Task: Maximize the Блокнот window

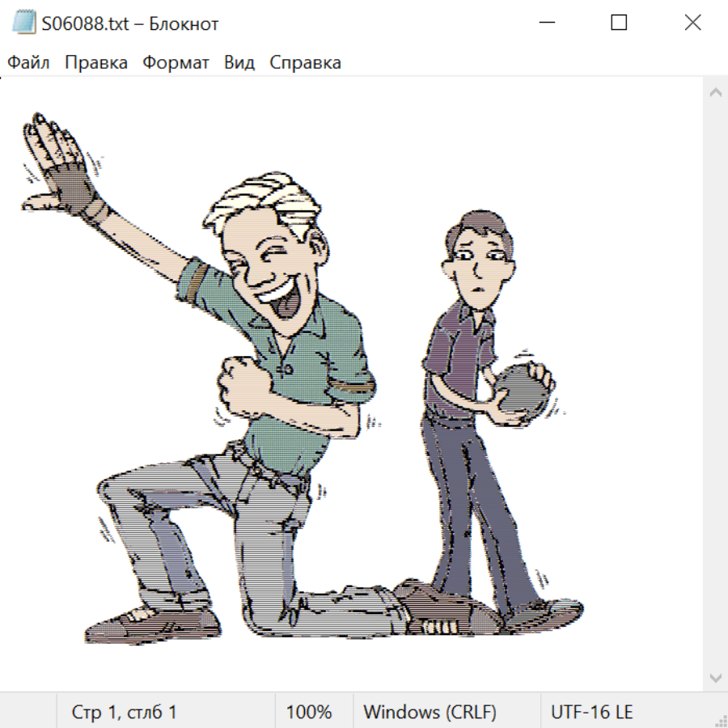Action: click(619, 23)
